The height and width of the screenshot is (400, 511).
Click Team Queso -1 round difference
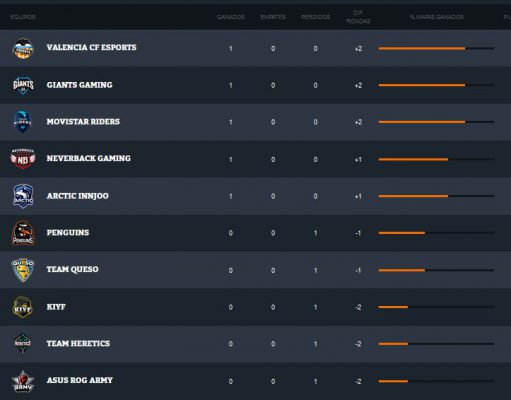(x=358, y=270)
